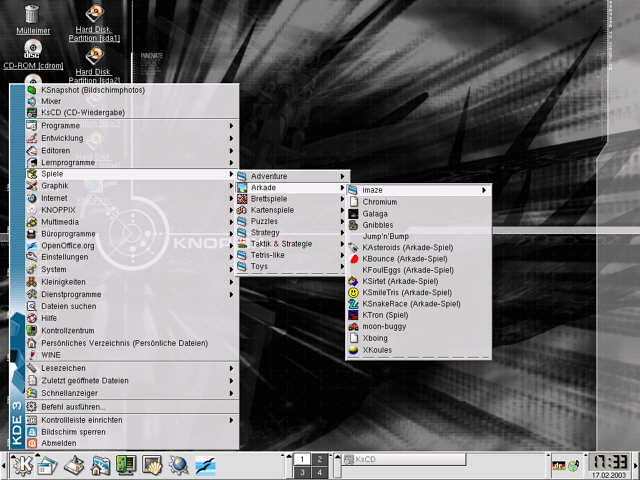Expand the Adventure submenu arrow
640x480 pixels.
(342, 176)
